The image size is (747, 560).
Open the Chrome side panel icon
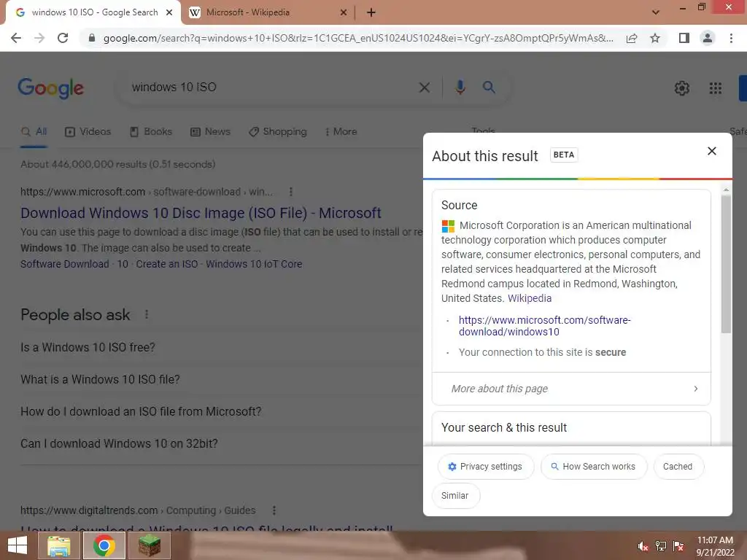(x=684, y=38)
